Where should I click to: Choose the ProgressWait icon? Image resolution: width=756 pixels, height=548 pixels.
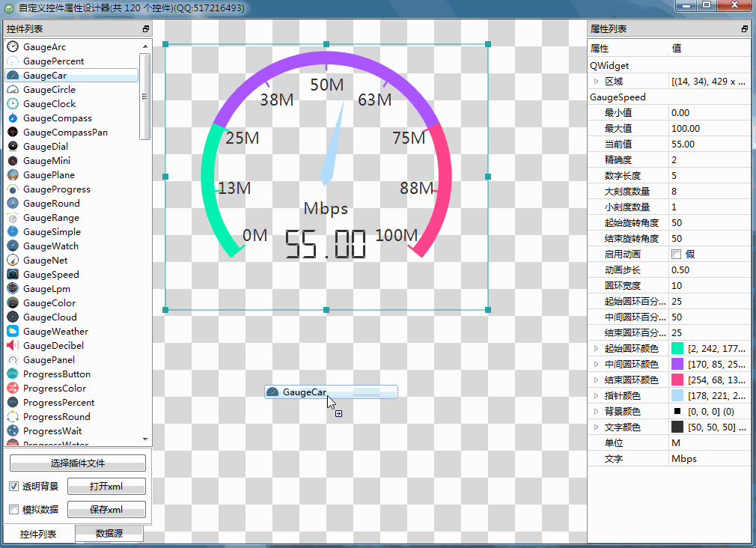(13, 430)
